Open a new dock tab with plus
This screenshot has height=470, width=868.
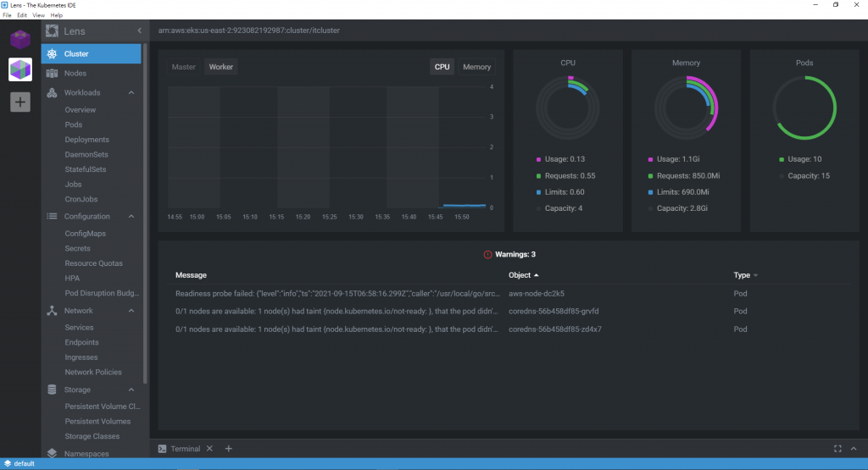tap(229, 449)
